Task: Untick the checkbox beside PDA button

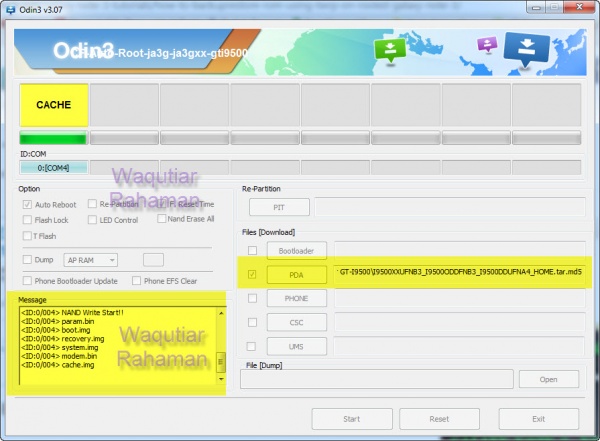Action: coord(252,274)
